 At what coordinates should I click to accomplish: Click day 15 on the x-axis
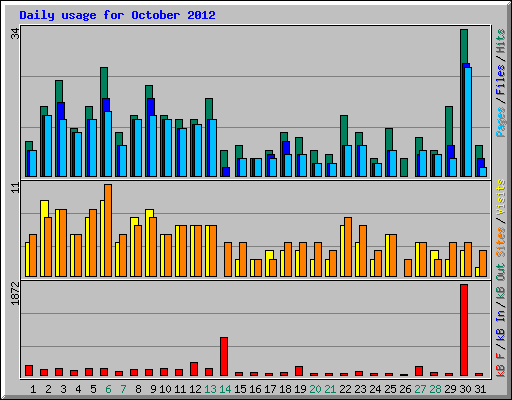(x=240, y=389)
